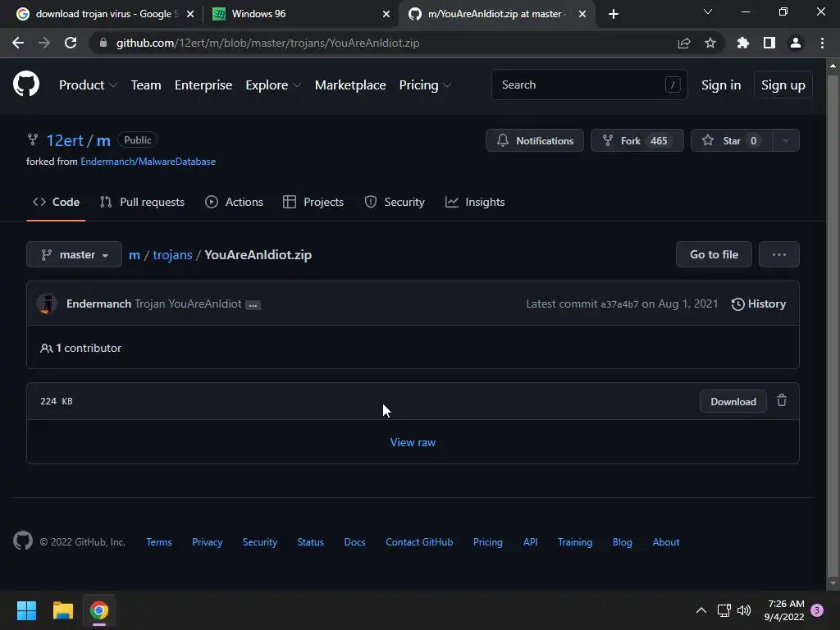Open the Chrome profile avatar icon
This screenshot has width=840, height=630.
click(796, 43)
